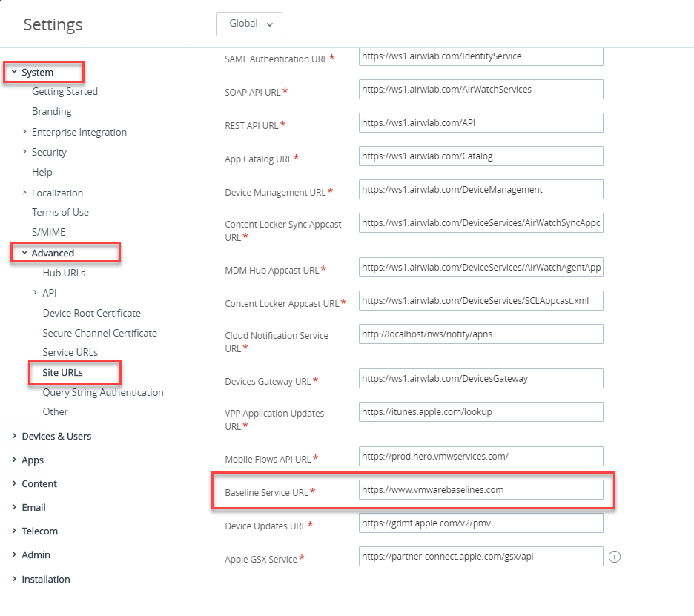Click the Baseline Service URL field
The height and width of the screenshot is (616, 694).
coord(480,490)
